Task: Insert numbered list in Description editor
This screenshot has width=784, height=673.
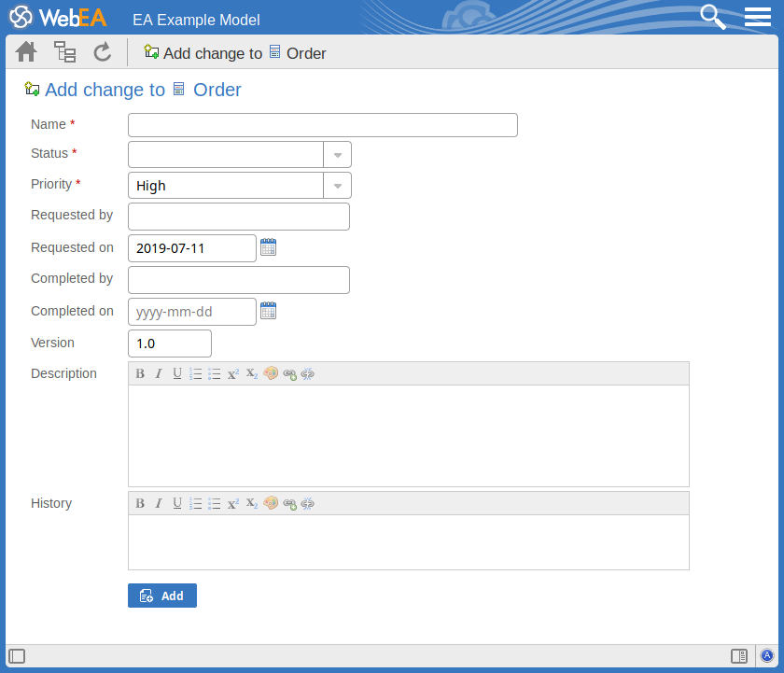Action: pyautogui.click(x=196, y=373)
